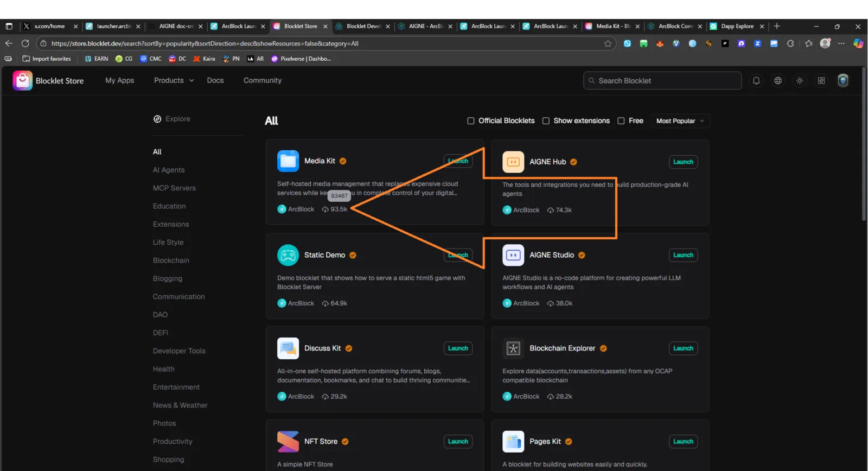Launch the Pages Kit blocklet
868x471 pixels.
683,442
